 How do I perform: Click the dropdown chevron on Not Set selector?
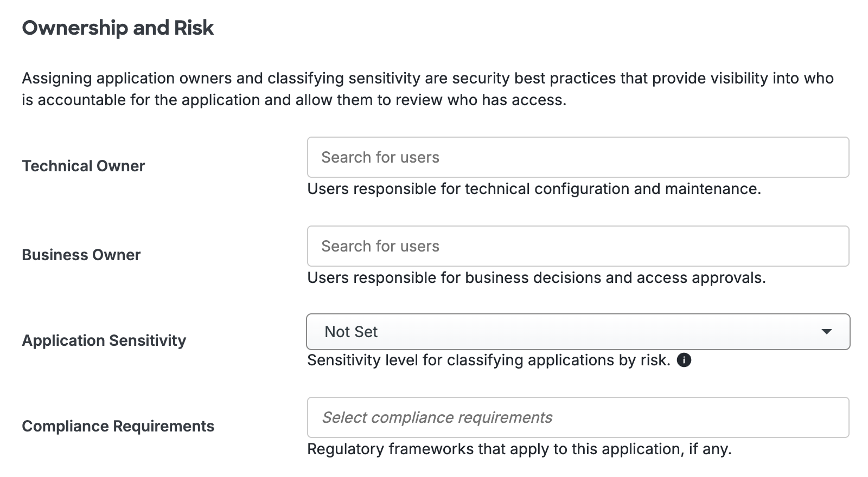click(826, 331)
